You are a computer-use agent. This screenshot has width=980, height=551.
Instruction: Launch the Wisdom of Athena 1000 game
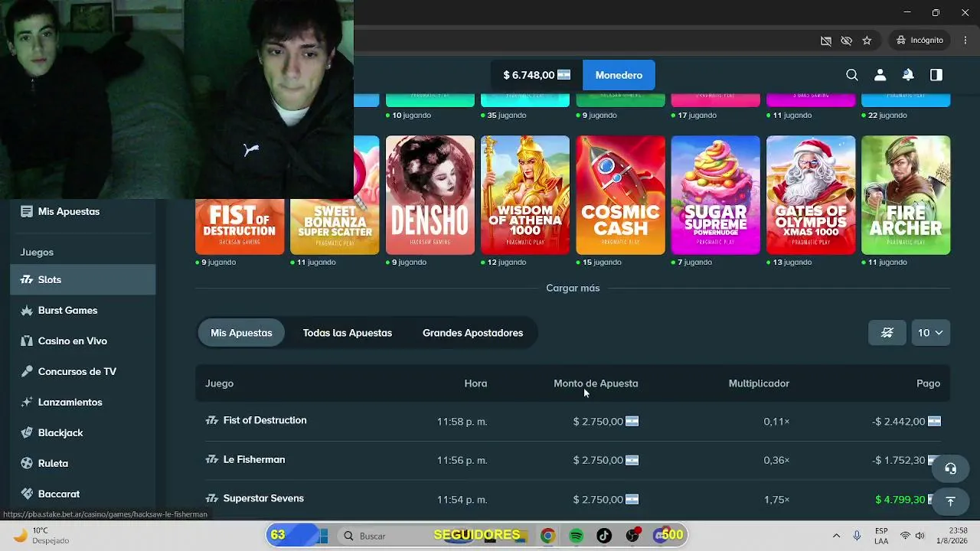tap(525, 195)
